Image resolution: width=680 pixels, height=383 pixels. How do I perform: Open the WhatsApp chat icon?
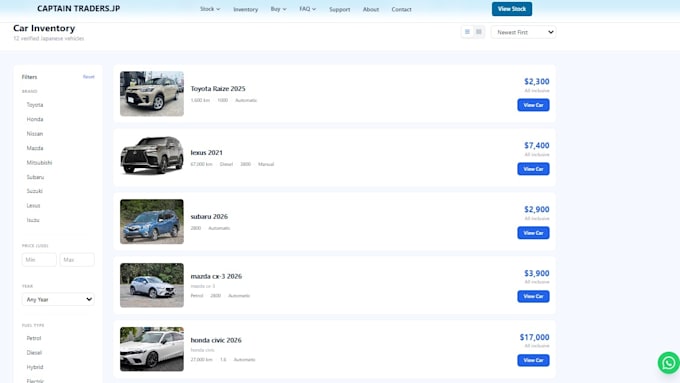pos(669,363)
